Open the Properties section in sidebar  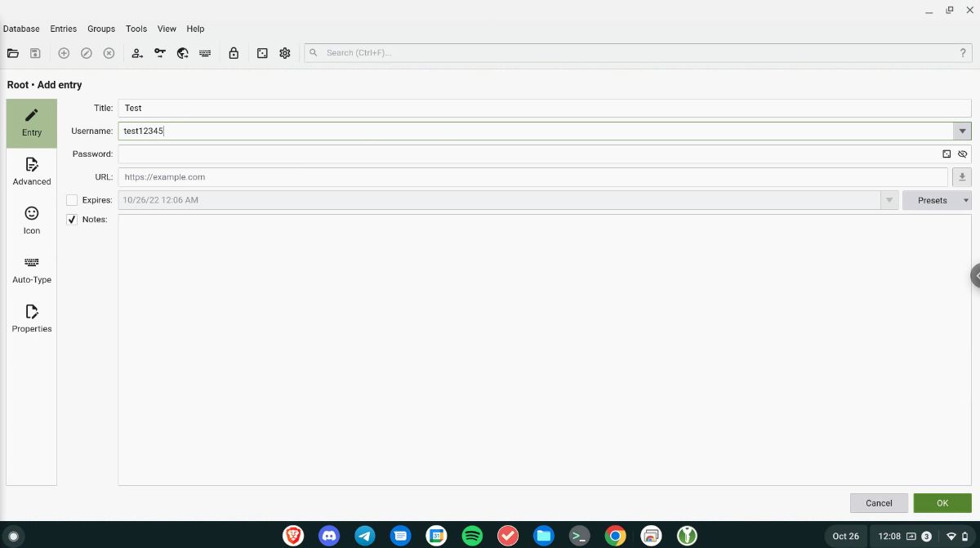(x=32, y=319)
